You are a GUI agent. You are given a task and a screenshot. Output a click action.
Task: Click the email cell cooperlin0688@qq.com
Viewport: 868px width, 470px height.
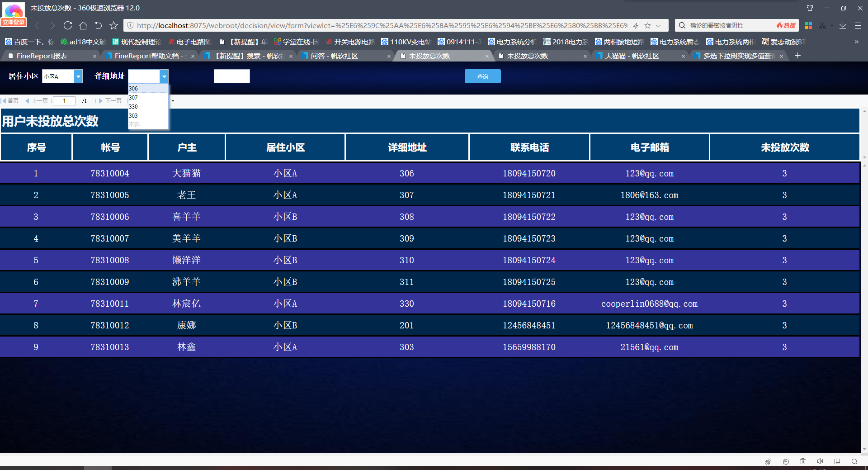pos(649,304)
